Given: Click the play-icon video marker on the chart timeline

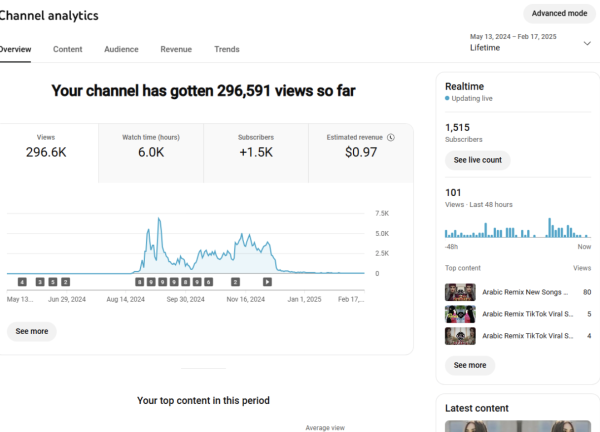Looking at the screenshot, I should click(x=267, y=282).
